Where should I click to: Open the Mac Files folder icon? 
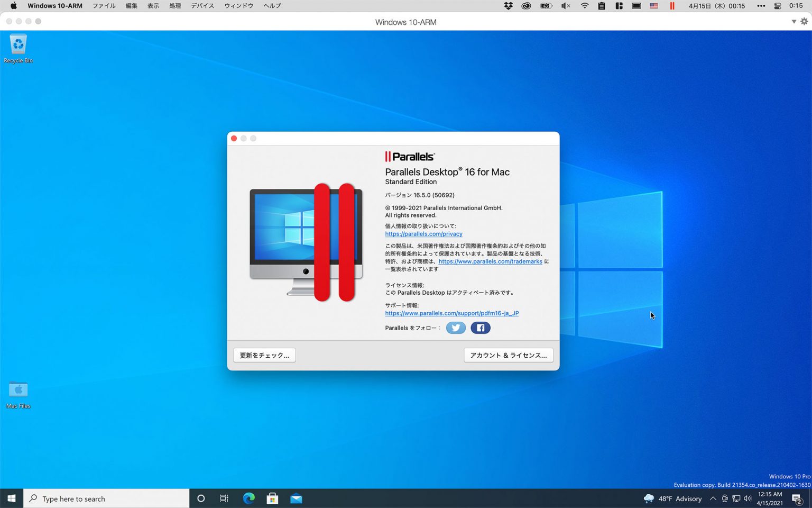click(x=18, y=395)
